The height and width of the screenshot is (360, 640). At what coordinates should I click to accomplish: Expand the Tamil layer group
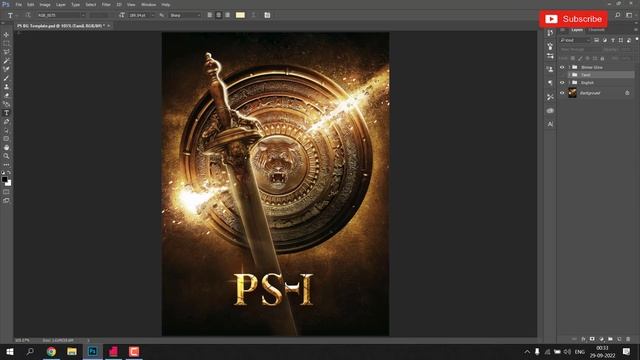point(569,75)
